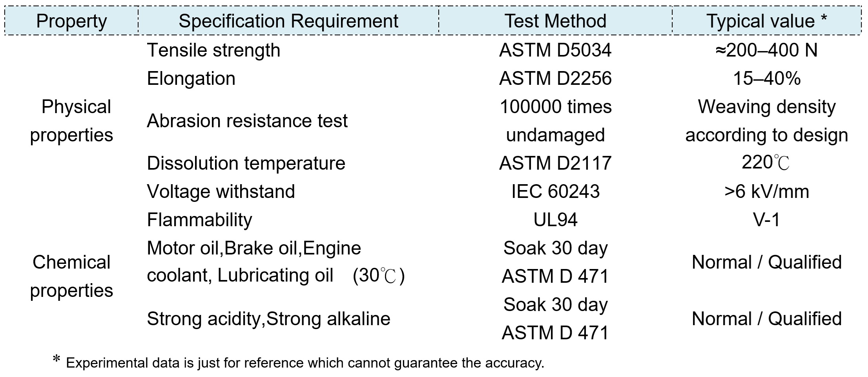The width and height of the screenshot is (868, 377).
Task: Click the ASTM D5034 test method
Action: coord(555,50)
